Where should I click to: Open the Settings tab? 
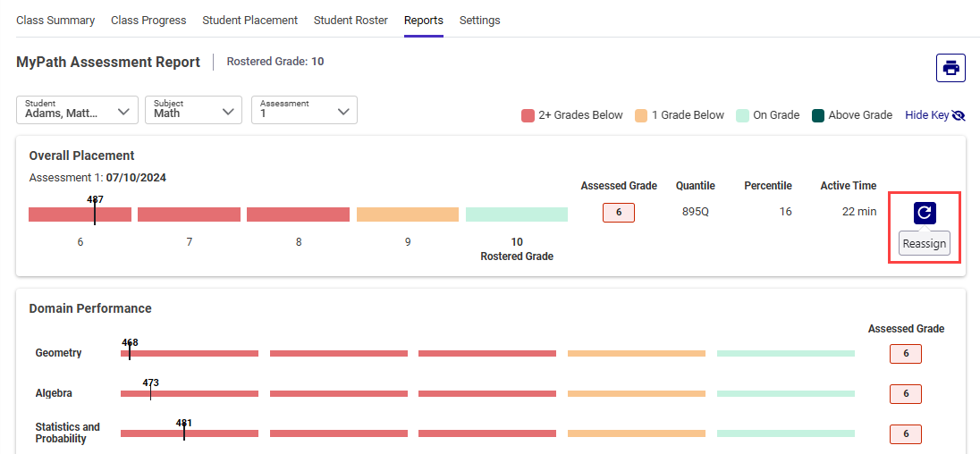tap(479, 20)
